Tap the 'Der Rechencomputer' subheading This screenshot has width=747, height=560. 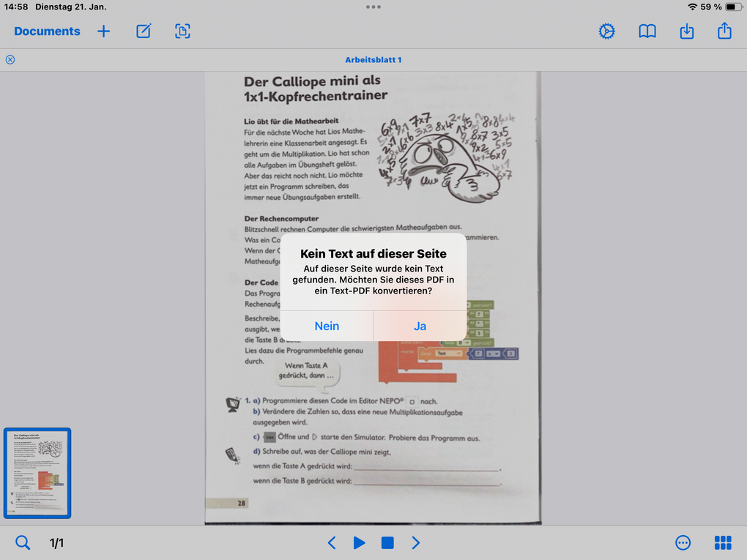[x=281, y=219]
